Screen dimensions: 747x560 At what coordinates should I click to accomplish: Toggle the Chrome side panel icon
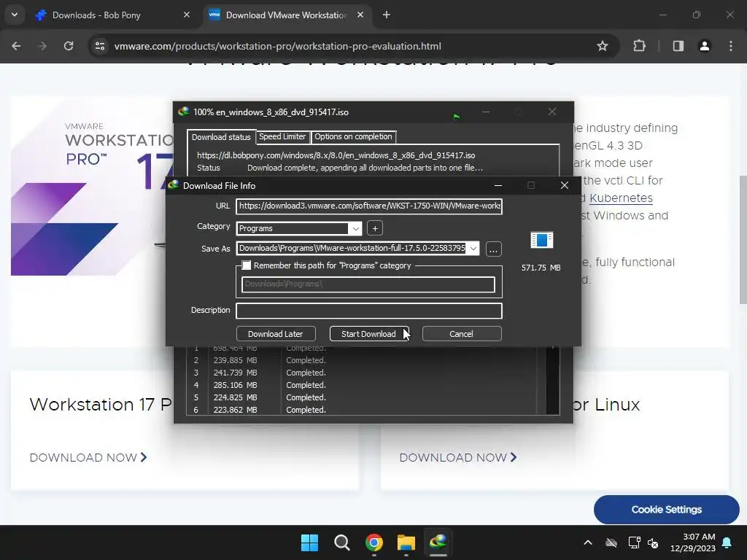coord(678,46)
